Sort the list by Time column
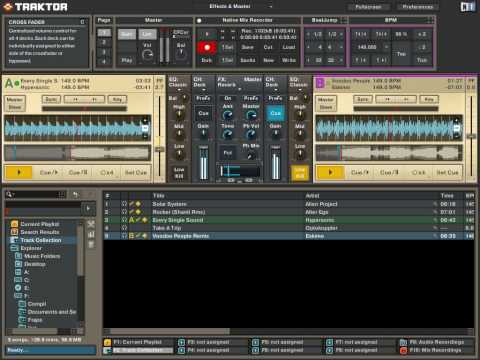The image size is (480, 360). tap(447, 196)
